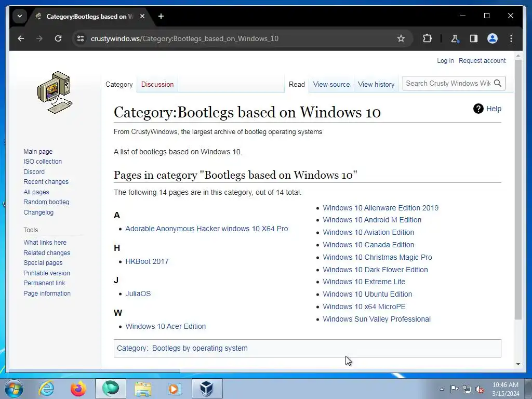The width and height of the screenshot is (532, 399).
Task: Open Adorable Anonymous Hacker windows 10 page
Action: click(x=207, y=229)
